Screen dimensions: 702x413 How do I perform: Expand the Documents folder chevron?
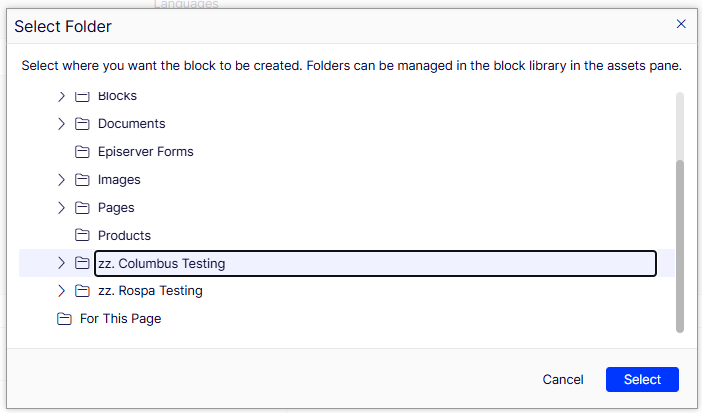[x=61, y=124]
